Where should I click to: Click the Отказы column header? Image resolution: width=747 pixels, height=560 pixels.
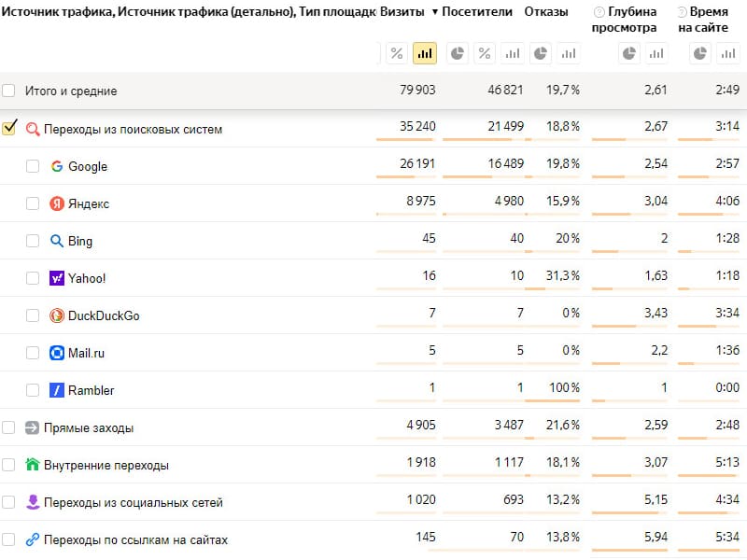click(x=546, y=11)
